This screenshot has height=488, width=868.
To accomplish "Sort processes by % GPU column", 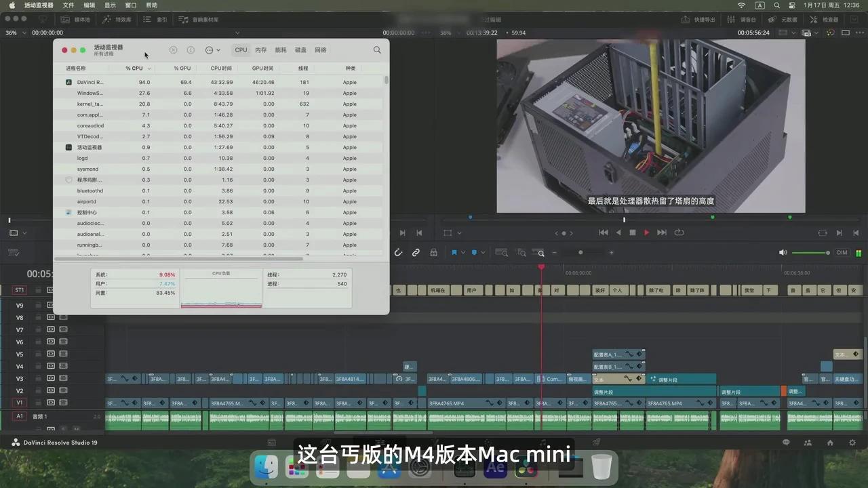I will click(182, 68).
